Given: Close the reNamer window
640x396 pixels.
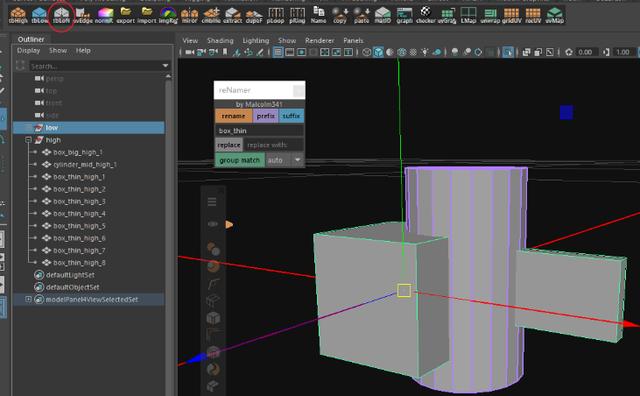Looking at the screenshot, I should tap(298, 91).
